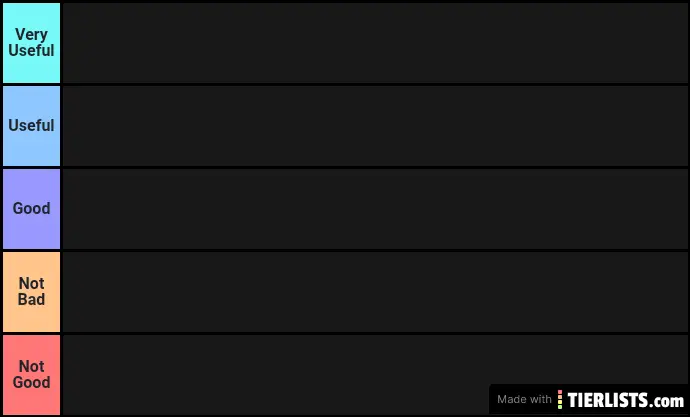Pick the light blue tier color cell
The width and height of the screenshot is (690, 417).
31,126
